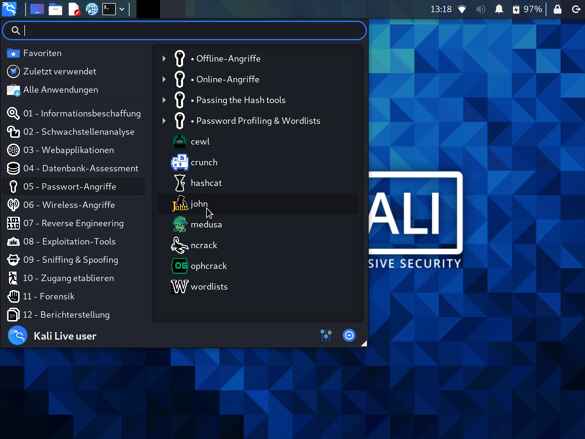The width and height of the screenshot is (585, 439).
Task: Open the web browser globe icon
Action: (92, 9)
